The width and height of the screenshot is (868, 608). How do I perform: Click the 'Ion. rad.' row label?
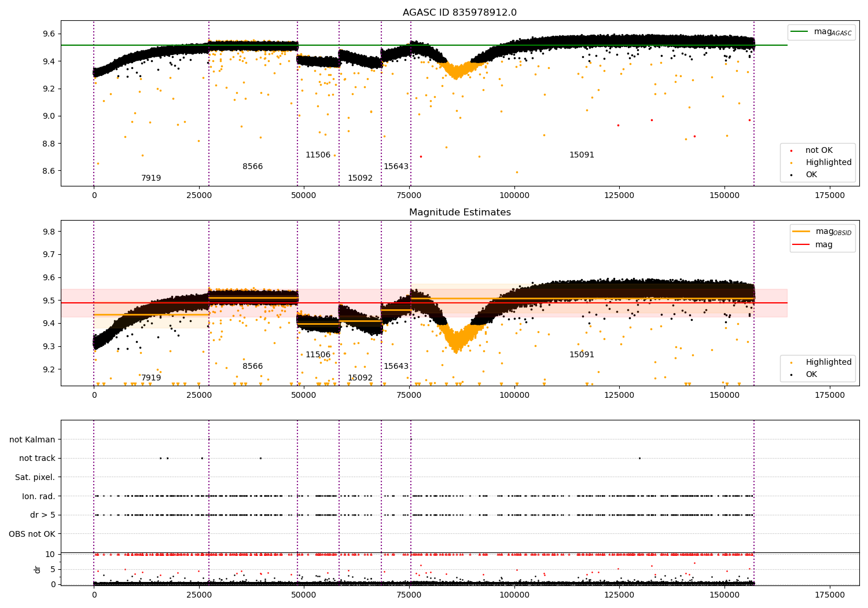pos(39,496)
